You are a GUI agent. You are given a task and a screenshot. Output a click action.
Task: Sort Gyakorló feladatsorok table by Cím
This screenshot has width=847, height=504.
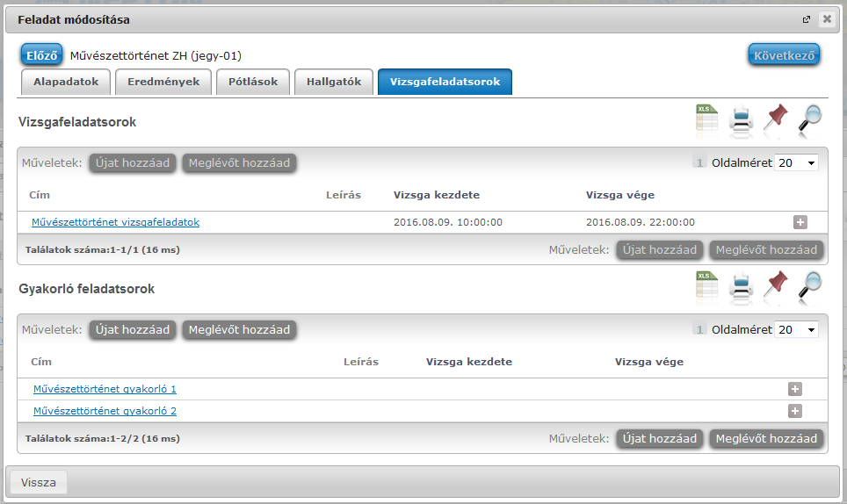(x=41, y=362)
